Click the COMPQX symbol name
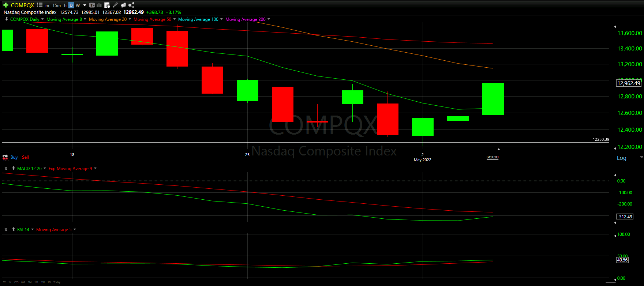This screenshot has width=644, height=286. (x=22, y=5)
